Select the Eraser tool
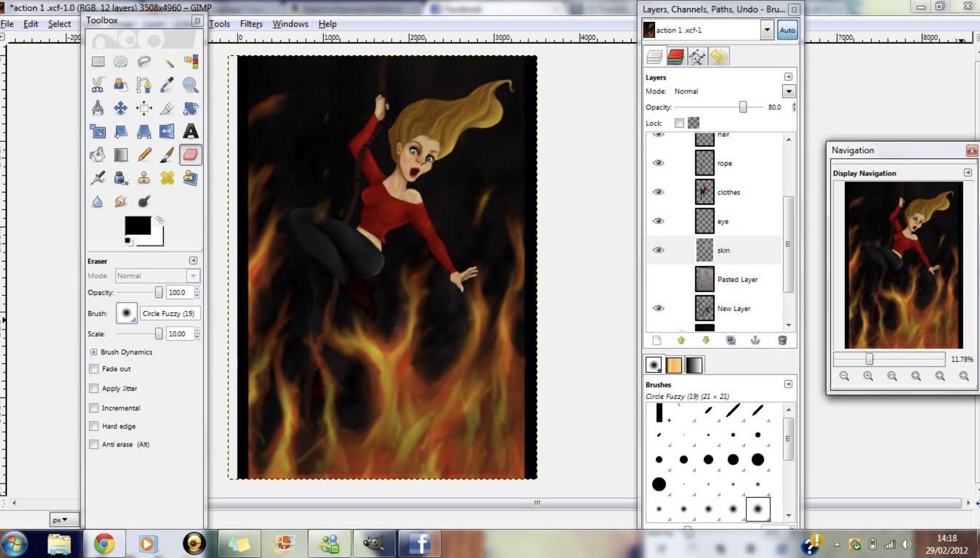 click(x=191, y=155)
